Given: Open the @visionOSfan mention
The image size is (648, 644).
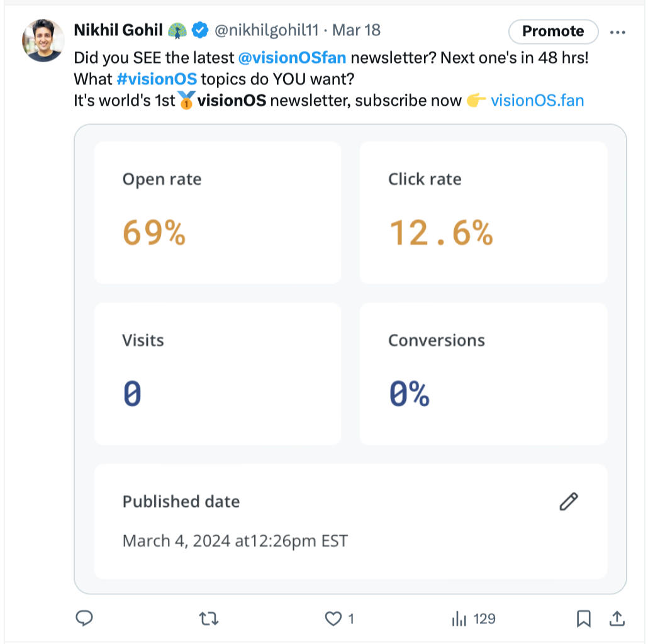Looking at the screenshot, I should click(x=292, y=58).
